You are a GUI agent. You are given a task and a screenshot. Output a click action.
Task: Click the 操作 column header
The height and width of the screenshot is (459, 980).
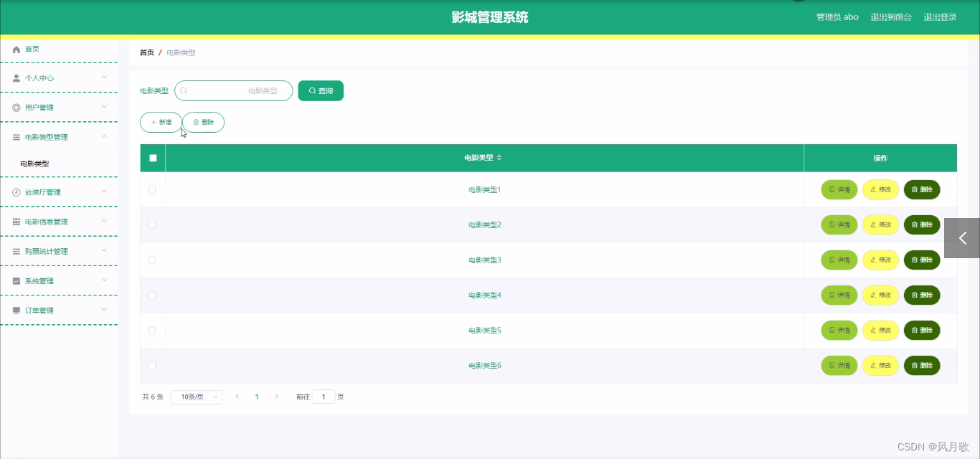coord(880,158)
